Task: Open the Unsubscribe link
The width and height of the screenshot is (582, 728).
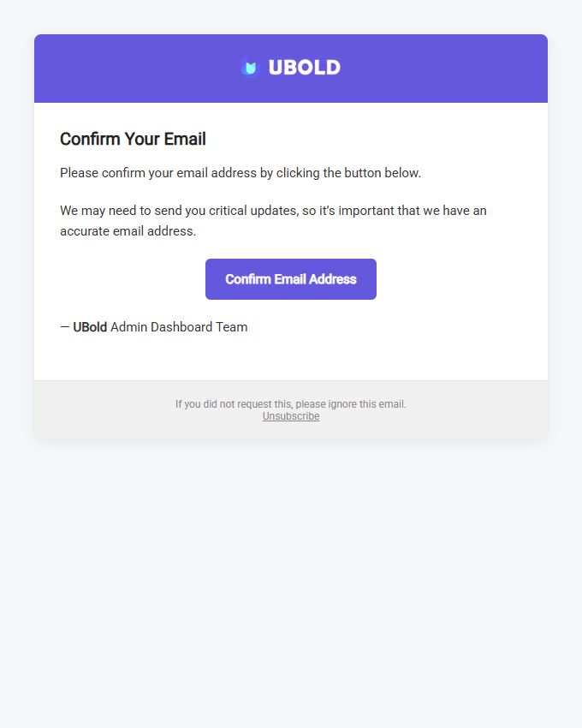Action: point(291,416)
